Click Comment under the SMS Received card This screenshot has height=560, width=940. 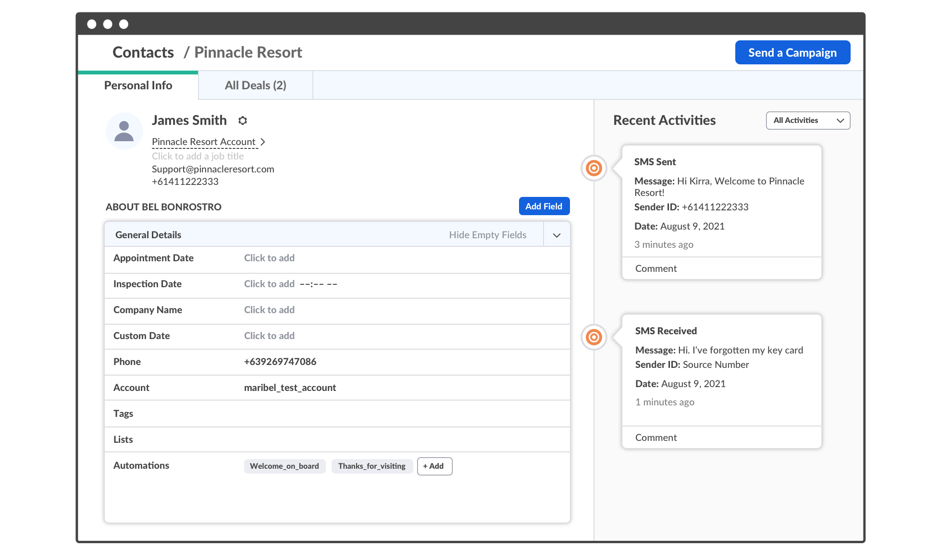pyautogui.click(x=656, y=438)
